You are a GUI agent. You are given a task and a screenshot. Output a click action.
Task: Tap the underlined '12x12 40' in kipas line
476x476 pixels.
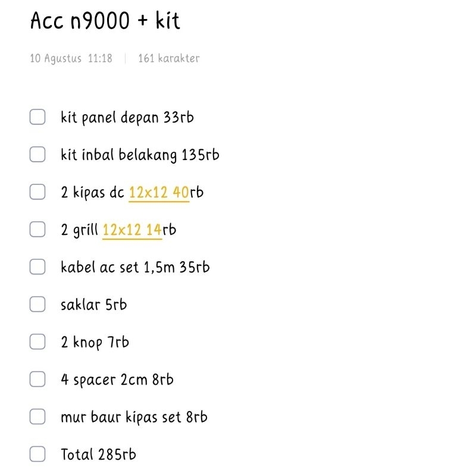click(x=158, y=193)
